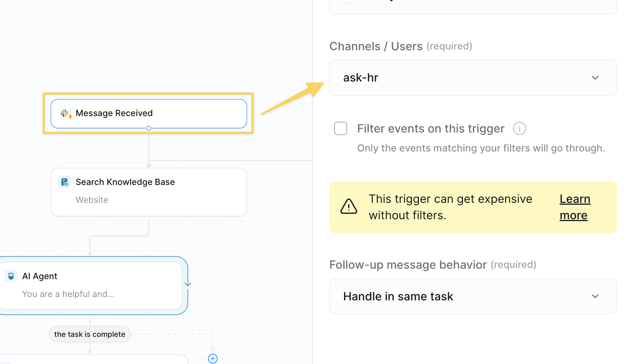The height and width of the screenshot is (364, 628).
Task: Click the 'Filter events on this trigger' label
Action: 431,128
